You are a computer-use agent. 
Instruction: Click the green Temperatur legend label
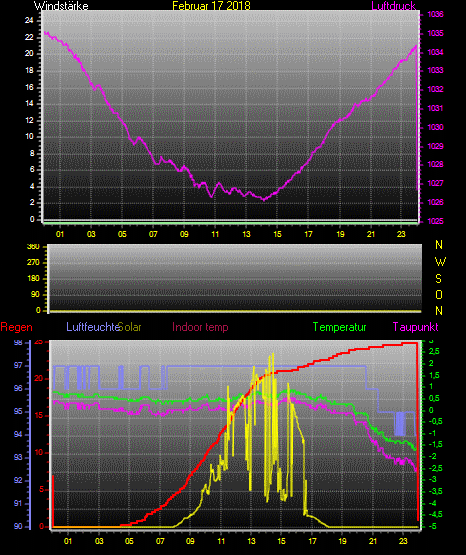click(340, 327)
